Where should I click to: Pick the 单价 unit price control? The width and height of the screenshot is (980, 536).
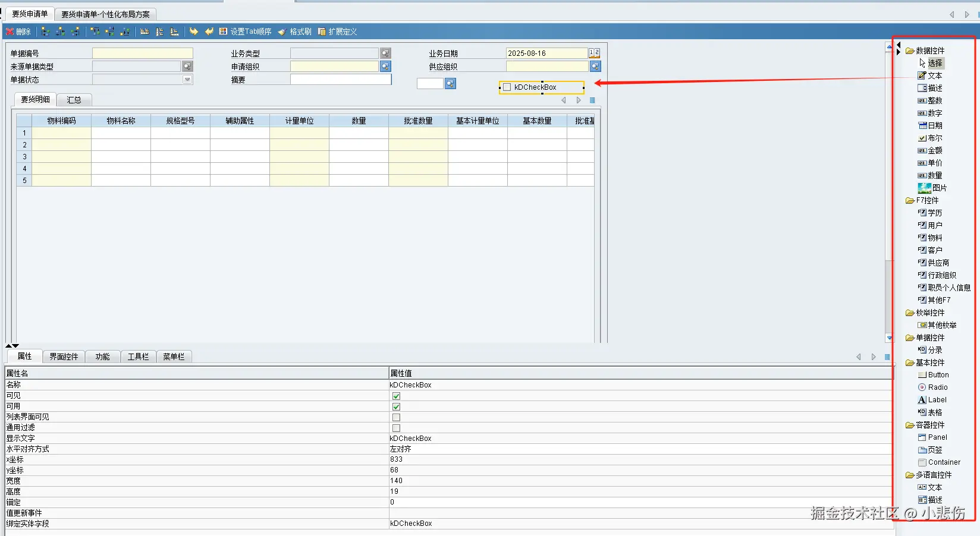(930, 163)
